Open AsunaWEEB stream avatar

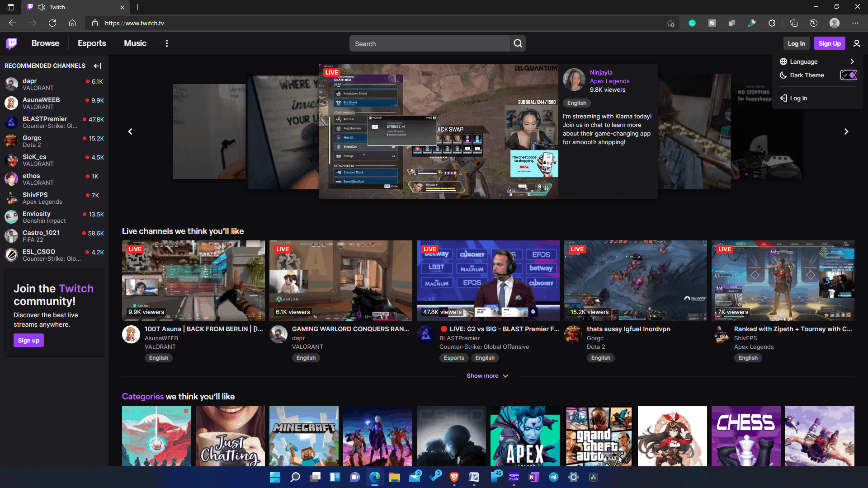(x=131, y=334)
